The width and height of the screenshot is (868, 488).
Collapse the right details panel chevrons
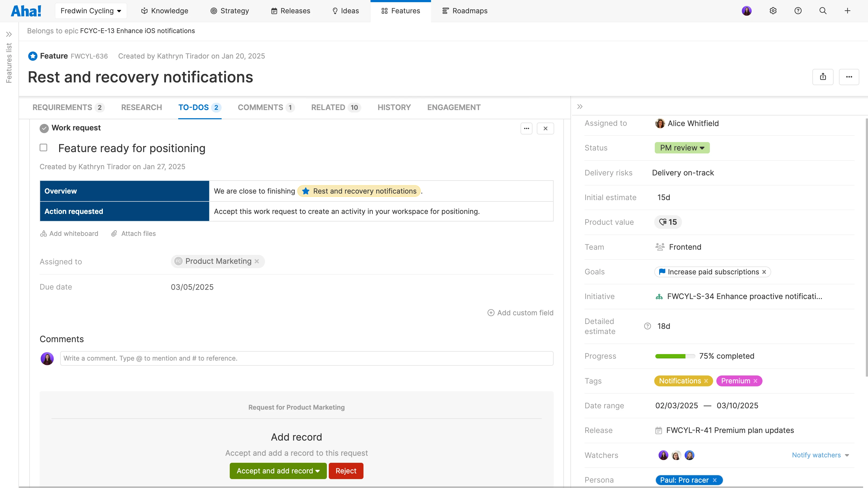[x=580, y=107]
